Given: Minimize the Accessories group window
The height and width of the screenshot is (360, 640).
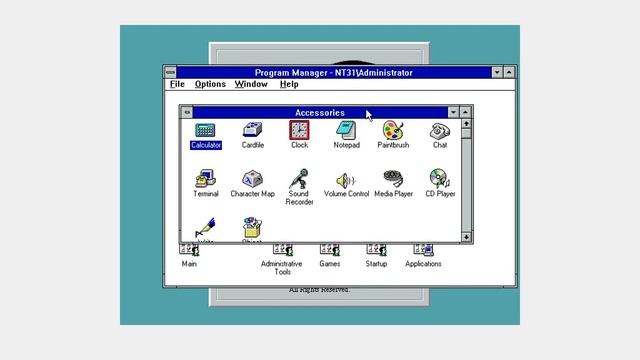Looking at the screenshot, I should 453,112.
